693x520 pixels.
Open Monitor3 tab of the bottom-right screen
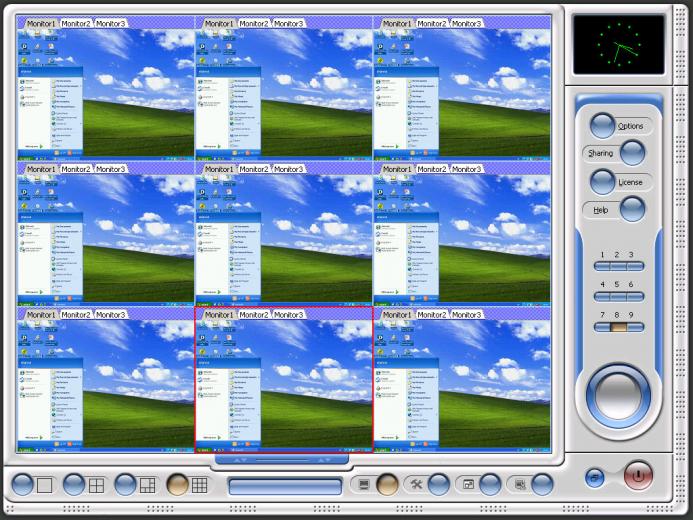point(466,315)
